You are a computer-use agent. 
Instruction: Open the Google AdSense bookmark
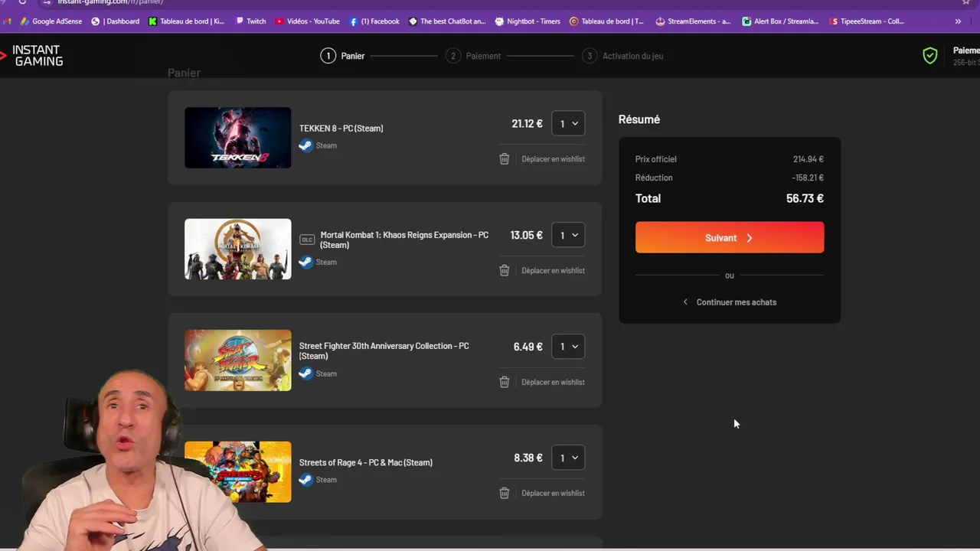pyautogui.click(x=51, y=21)
